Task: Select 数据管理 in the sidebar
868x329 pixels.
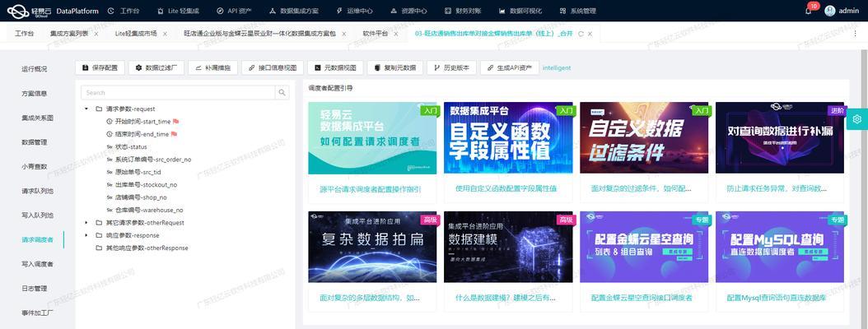Action: point(35,142)
